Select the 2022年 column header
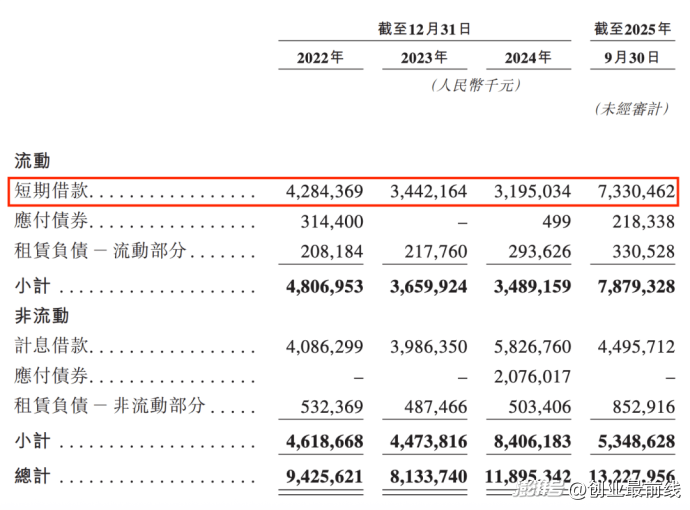 tap(319, 58)
